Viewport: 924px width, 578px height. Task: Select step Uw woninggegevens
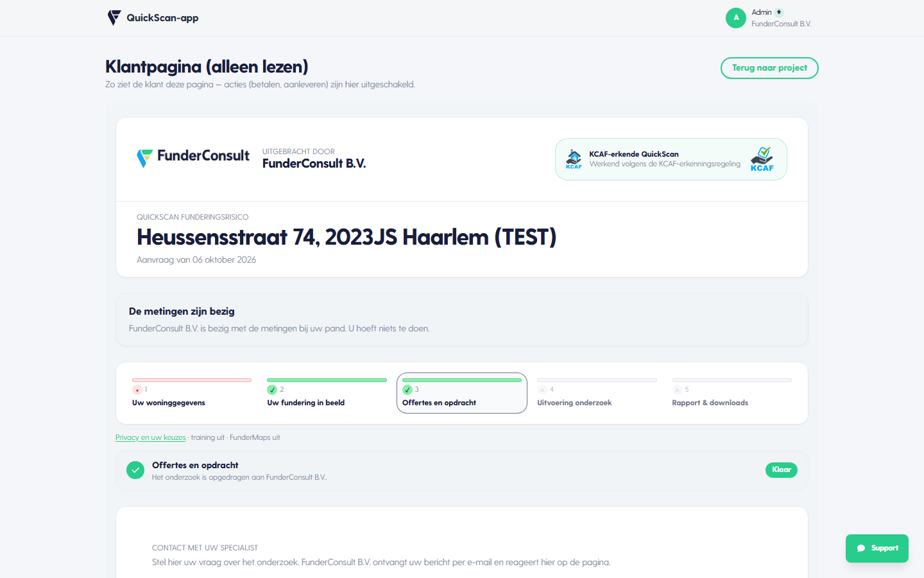click(x=192, y=393)
